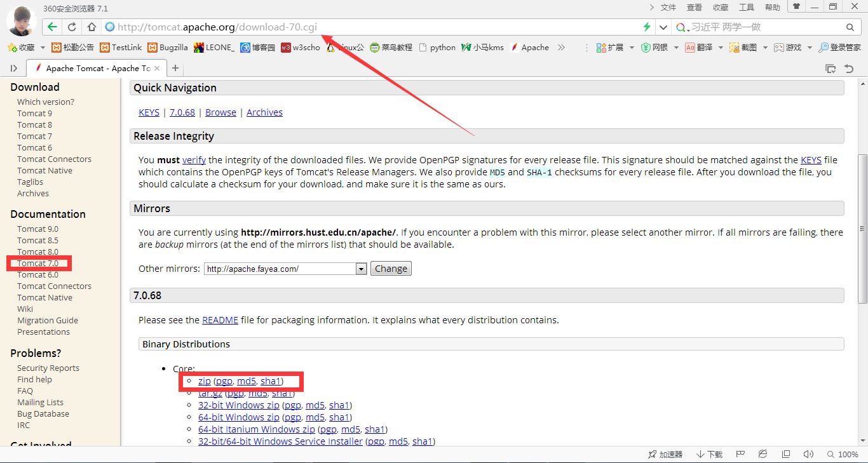The height and width of the screenshot is (463, 868).
Task: Open the 文件 menu
Action: point(668,8)
